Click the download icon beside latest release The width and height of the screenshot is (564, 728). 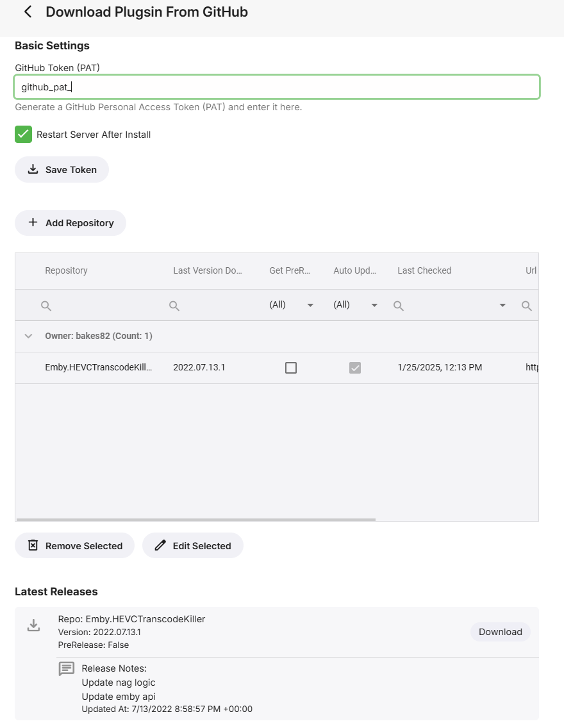coord(33,625)
